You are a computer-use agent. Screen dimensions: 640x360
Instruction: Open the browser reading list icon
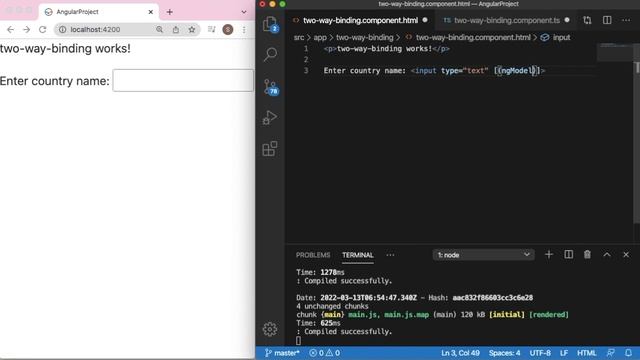coord(211,29)
